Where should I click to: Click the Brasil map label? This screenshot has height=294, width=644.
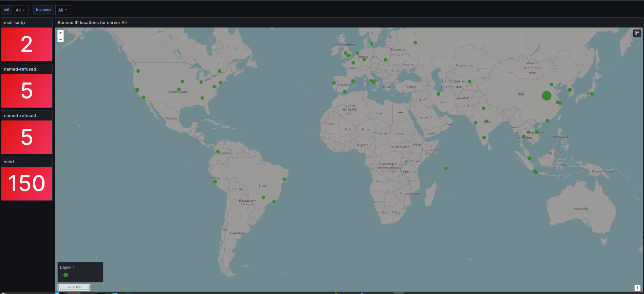tap(263, 186)
